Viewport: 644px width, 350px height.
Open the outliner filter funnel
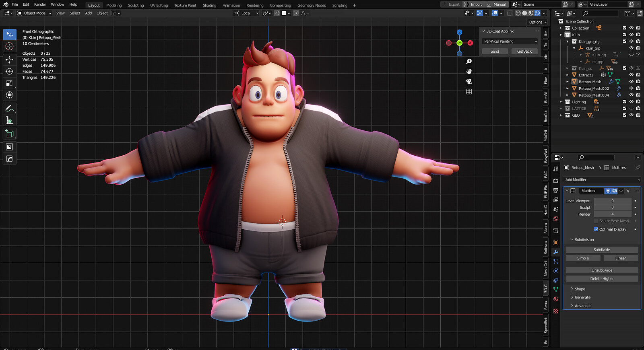tap(627, 13)
